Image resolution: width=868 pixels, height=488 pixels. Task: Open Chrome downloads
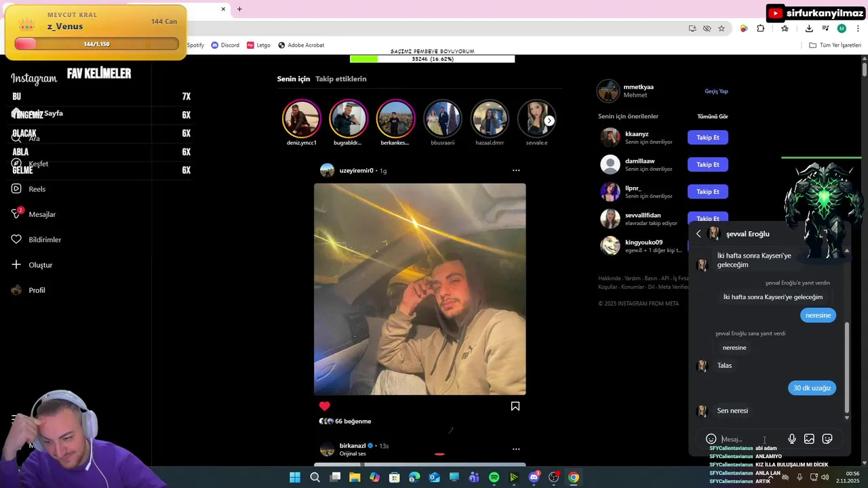[x=809, y=28]
